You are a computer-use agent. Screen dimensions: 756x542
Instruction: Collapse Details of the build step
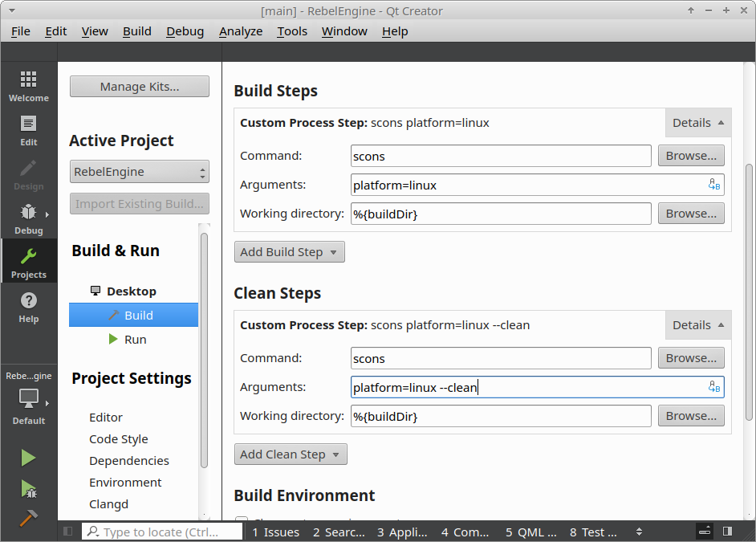(x=698, y=123)
